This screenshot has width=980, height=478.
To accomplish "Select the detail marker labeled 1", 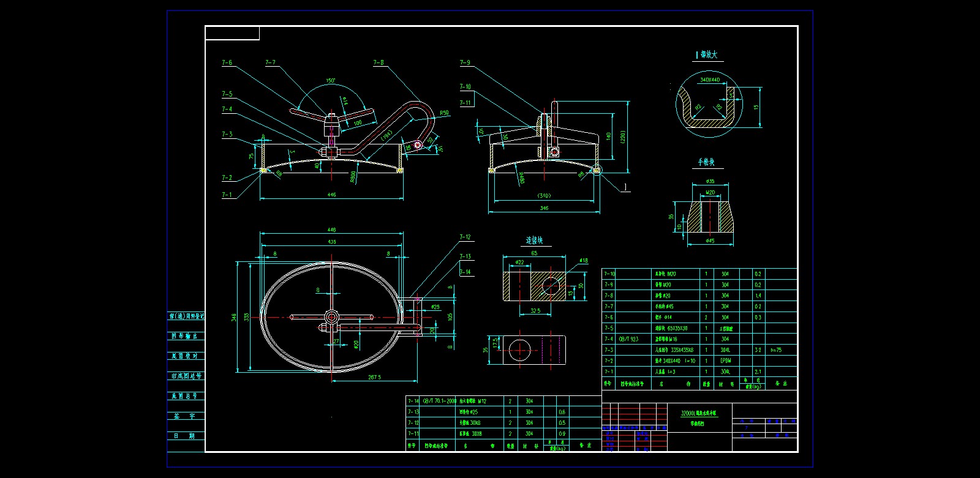I will pyautogui.click(x=625, y=187).
